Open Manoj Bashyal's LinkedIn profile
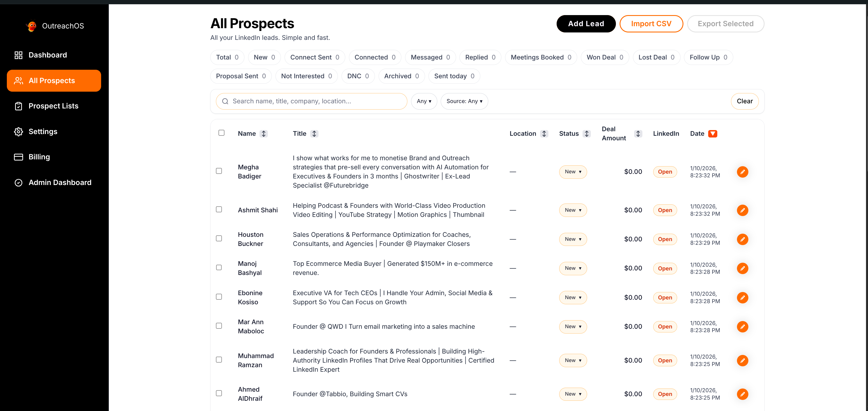Viewport: 868px width, 411px height. pos(665,268)
